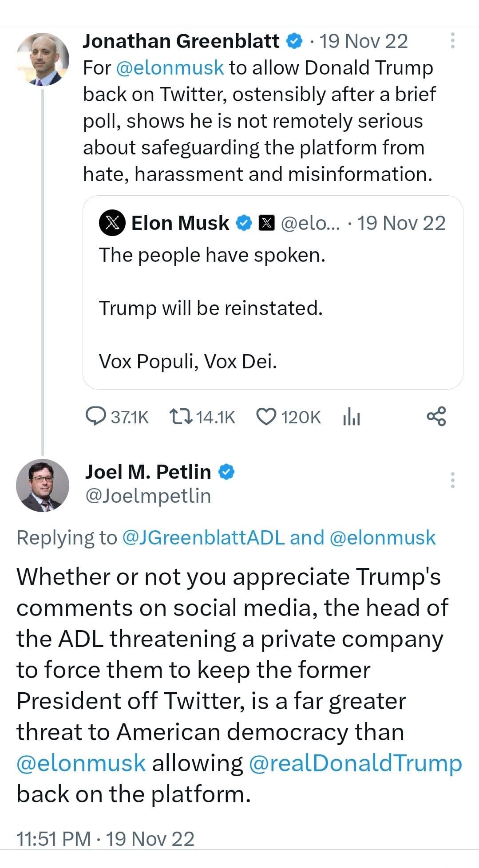Open more options menu on Petlin's reply
Image resolution: width=479 pixels, height=868 pixels.
[x=452, y=480]
